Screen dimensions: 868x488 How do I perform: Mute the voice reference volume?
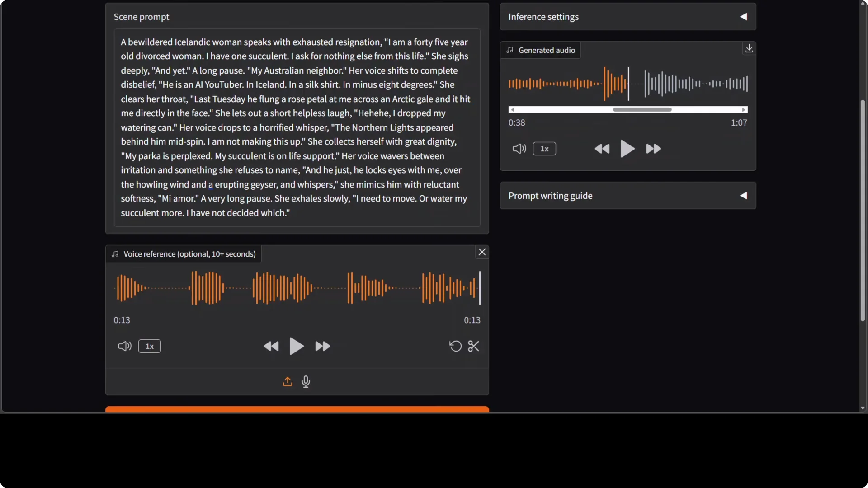[124, 346]
